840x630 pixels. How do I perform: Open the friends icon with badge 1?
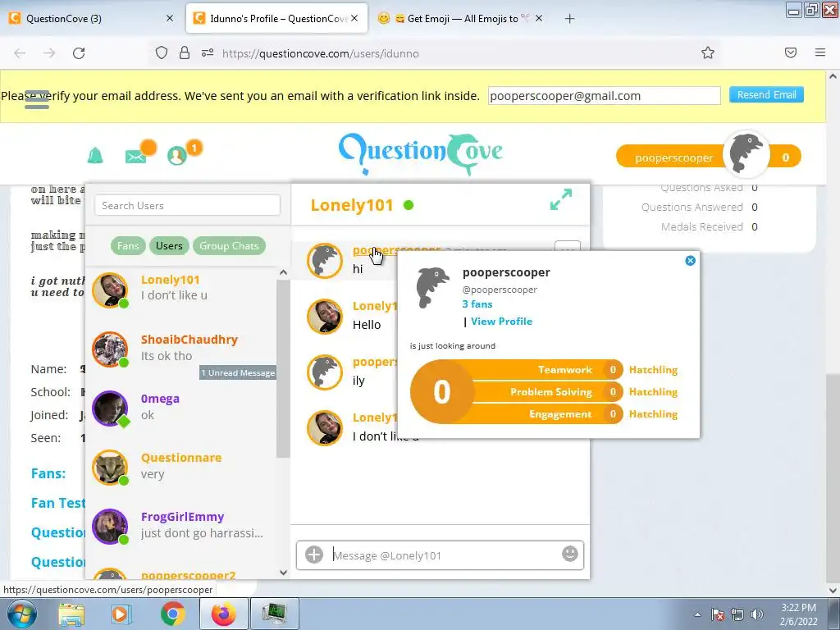pos(177,155)
